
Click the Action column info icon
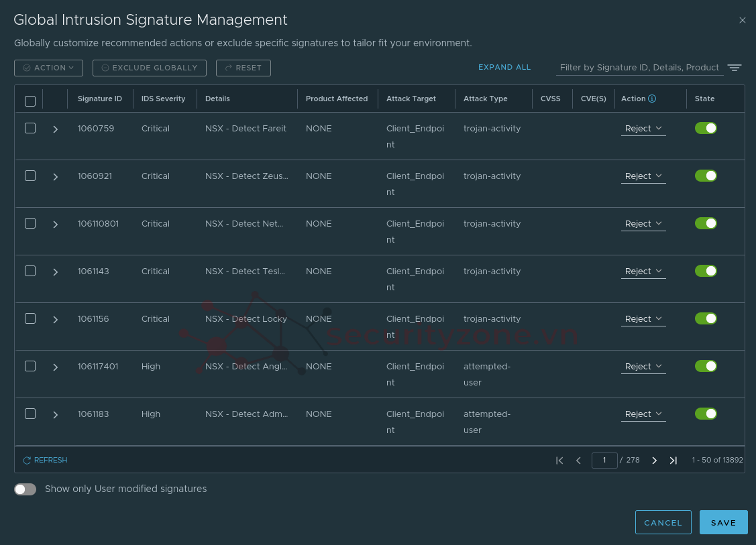(x=651, y=99)
